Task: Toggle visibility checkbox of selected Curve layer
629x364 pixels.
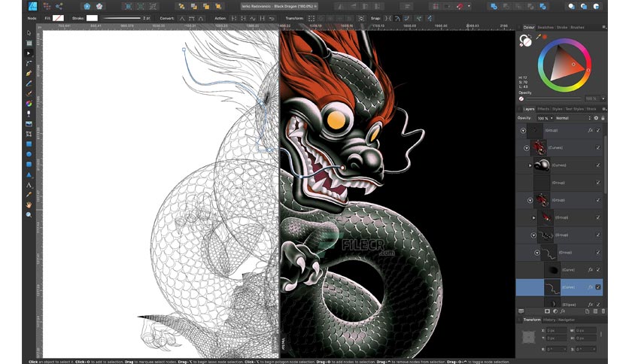Action: (598, 287)
